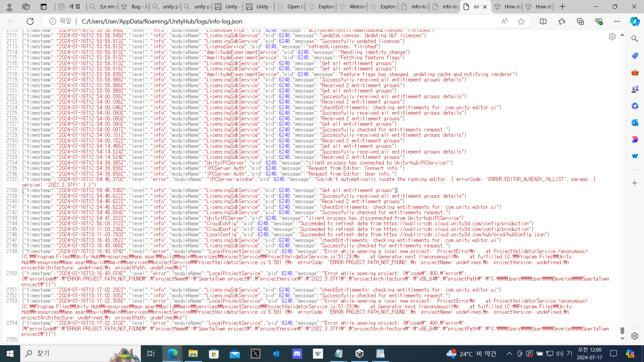
Task: Focus the address bar file path
Action: point(162,21)
